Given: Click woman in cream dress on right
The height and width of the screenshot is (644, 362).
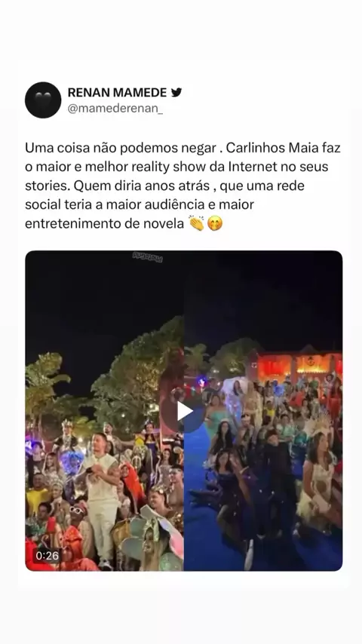Looking at the screenshot, I should 317,489.
